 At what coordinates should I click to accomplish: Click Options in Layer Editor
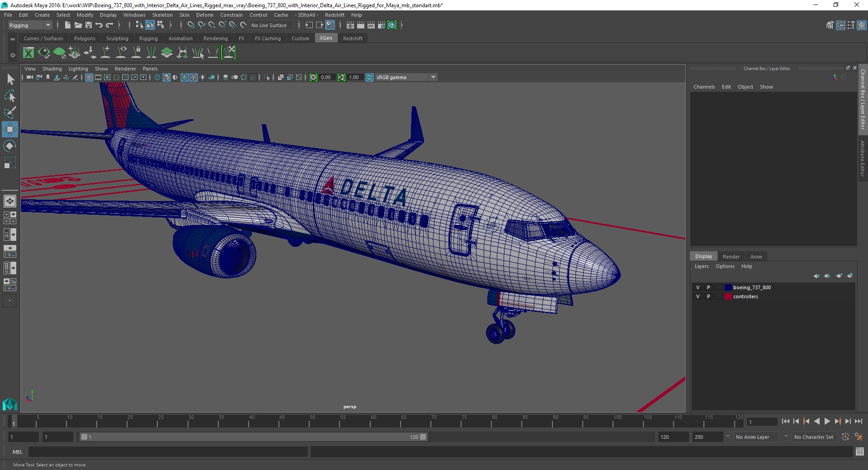725,266
